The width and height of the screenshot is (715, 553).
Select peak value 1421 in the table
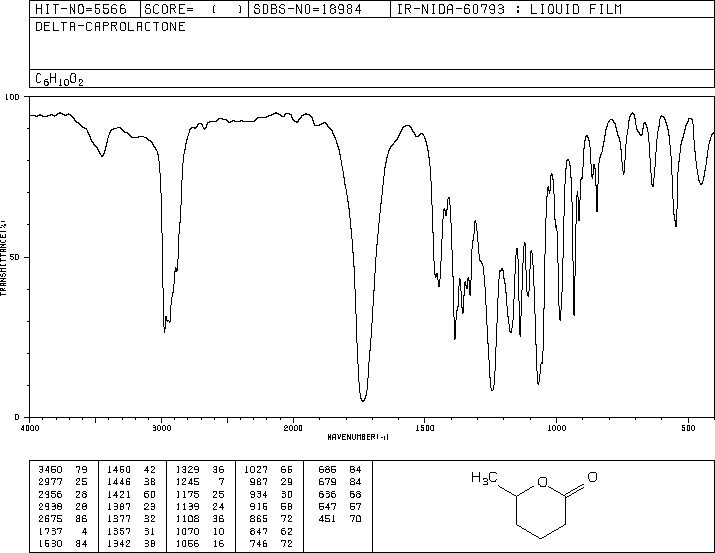(119, 494)
